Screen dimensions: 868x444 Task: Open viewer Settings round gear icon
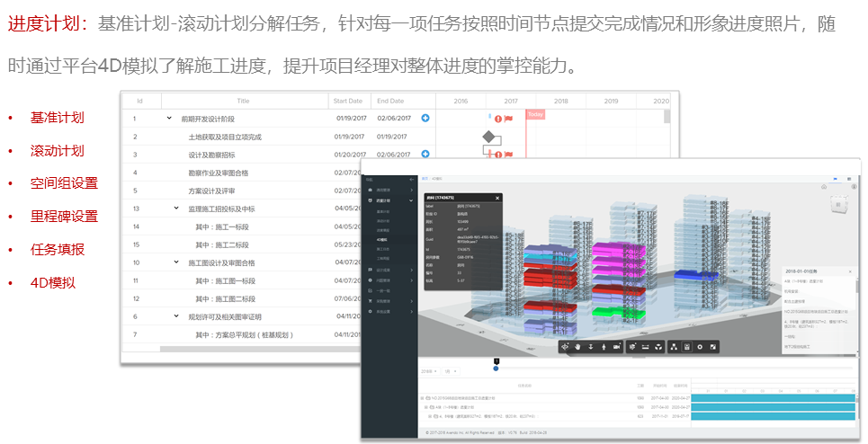click(700, 347)
